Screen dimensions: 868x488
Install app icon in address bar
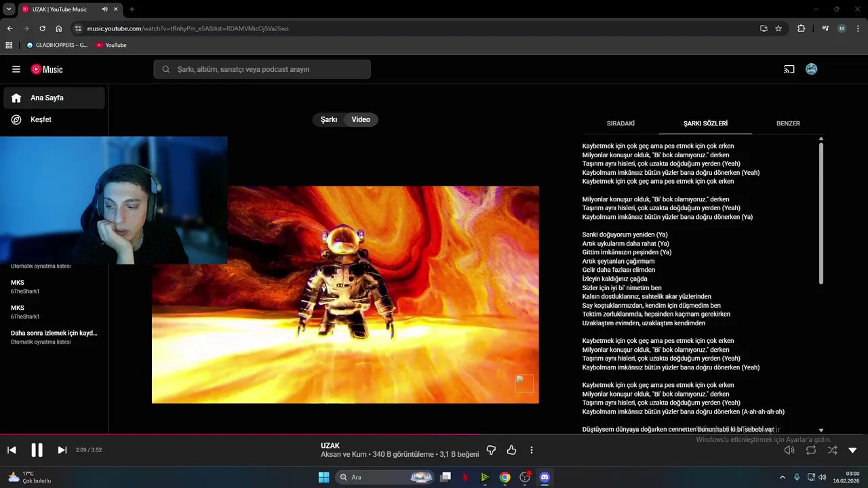point(764,28)
